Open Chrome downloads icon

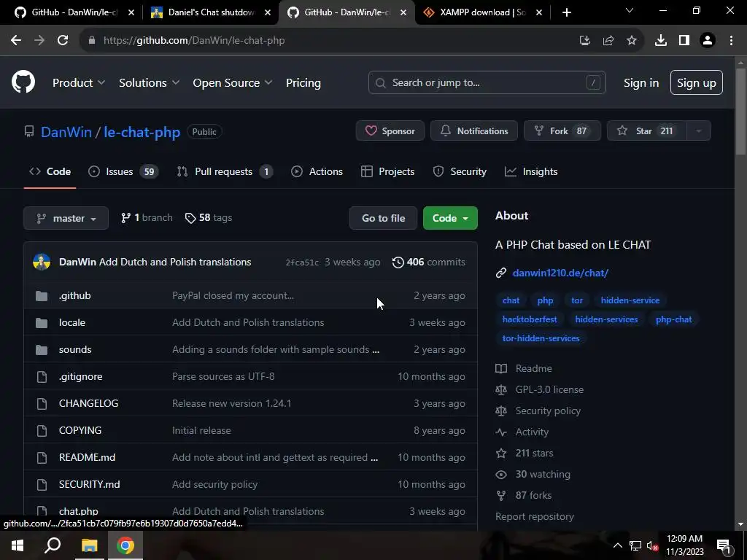[x=661, y=41]
